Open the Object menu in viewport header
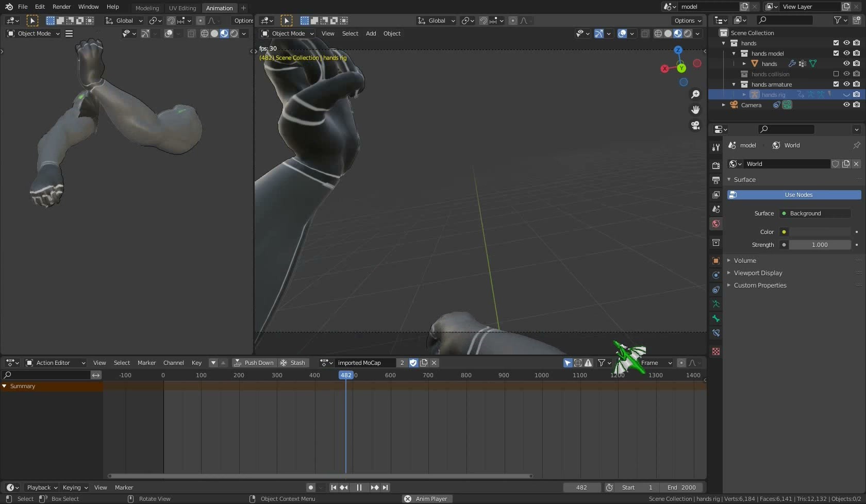Screen dimensions: 866x504 392,33
